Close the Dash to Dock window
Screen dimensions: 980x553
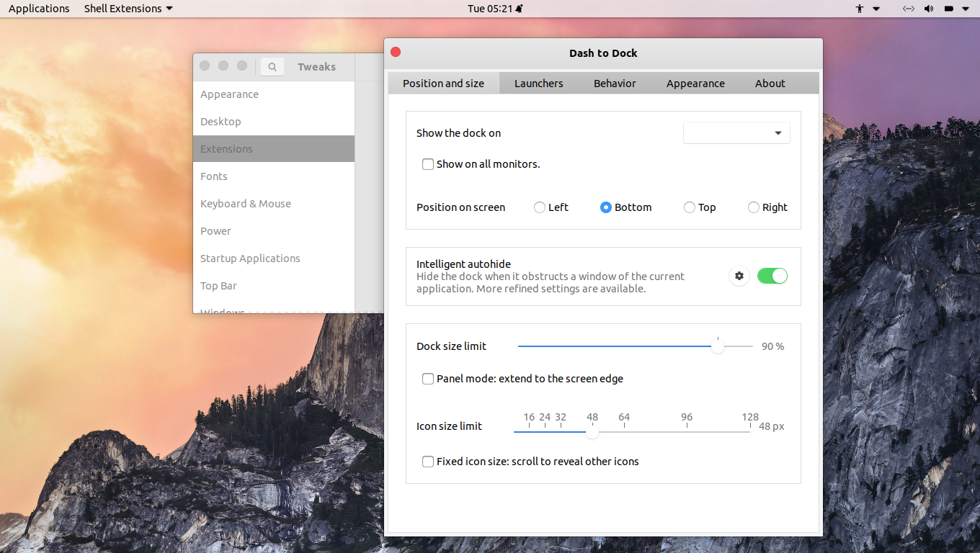click(396, 52)
